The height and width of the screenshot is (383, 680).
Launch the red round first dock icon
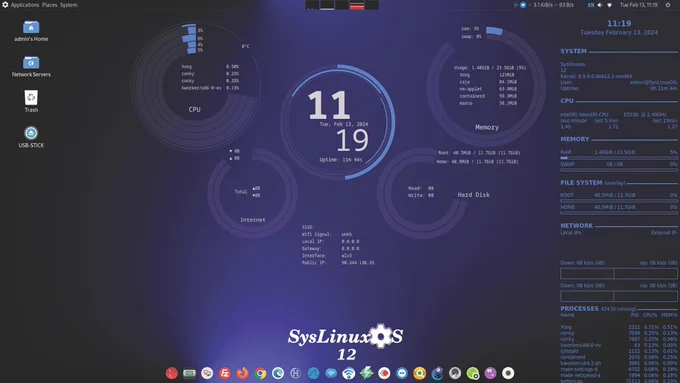tap(172, 373)
